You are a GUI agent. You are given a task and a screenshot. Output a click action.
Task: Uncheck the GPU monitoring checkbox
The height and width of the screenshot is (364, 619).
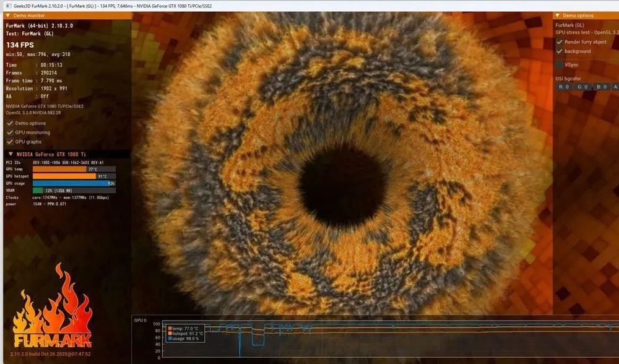pos(10,132)
